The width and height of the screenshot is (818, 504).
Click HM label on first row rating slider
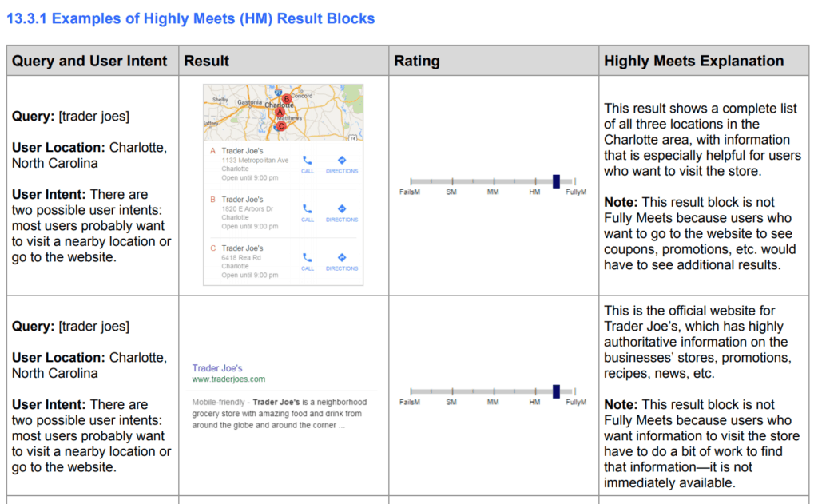(x=534, y=192)
